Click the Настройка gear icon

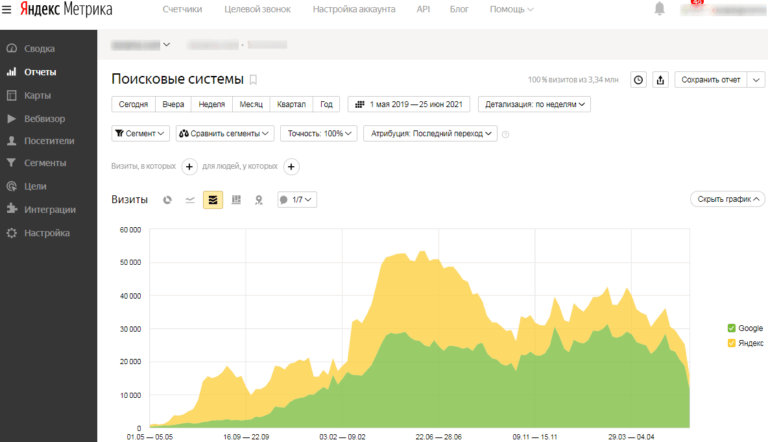pos(12,233)
